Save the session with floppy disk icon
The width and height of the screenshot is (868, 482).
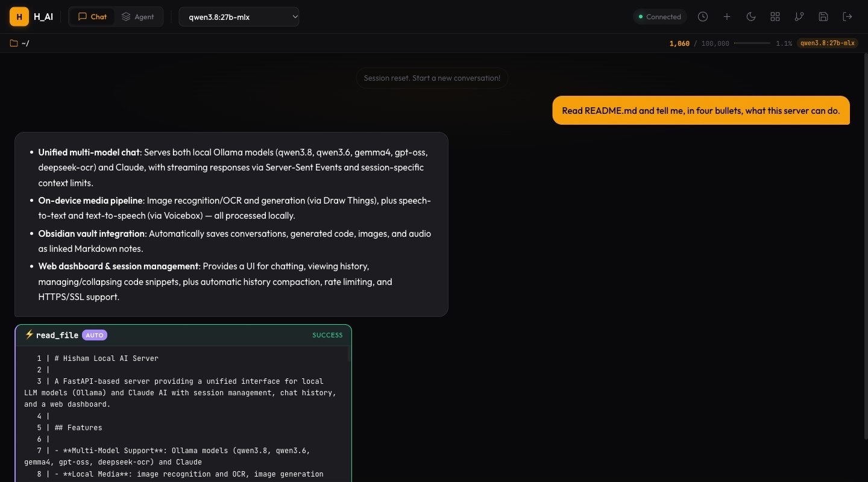823,17
